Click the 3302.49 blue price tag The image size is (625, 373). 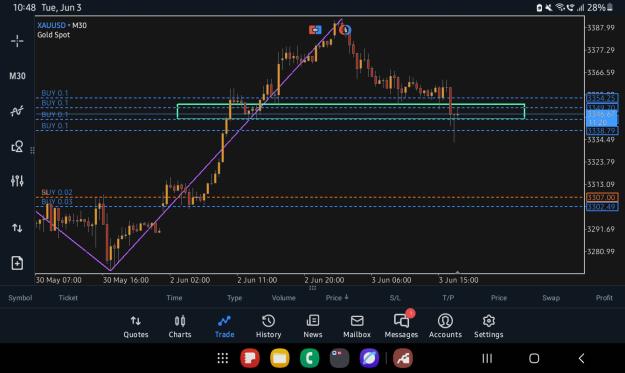pos(602,207)
